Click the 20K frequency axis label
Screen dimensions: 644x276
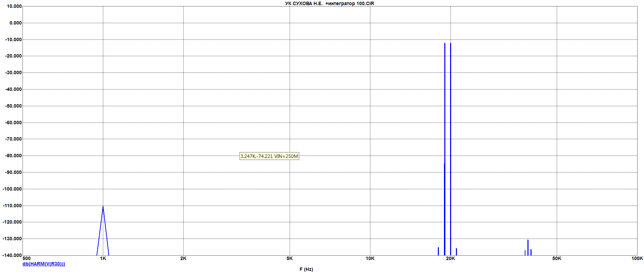(x=450, y=258)
